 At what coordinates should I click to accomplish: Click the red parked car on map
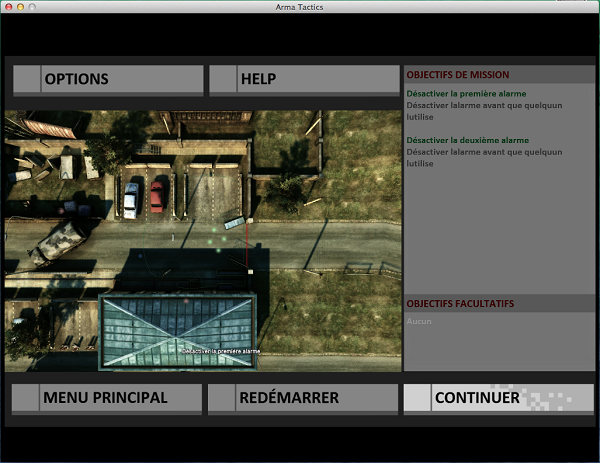(157, 197)
